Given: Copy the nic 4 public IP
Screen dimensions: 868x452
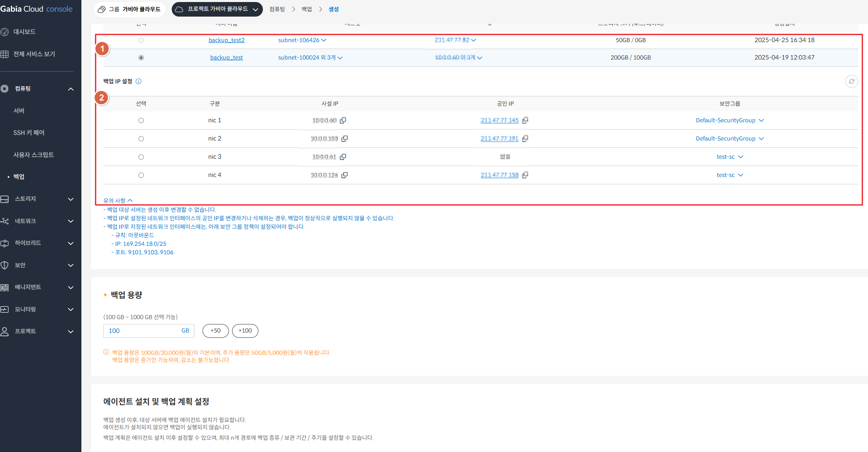Looking at the screenshot, I should point(525,175).
